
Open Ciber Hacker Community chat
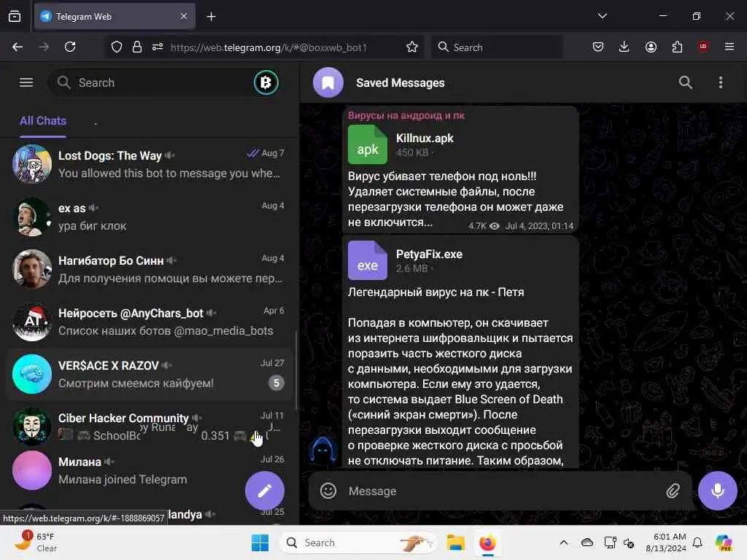tap(149, 426)
